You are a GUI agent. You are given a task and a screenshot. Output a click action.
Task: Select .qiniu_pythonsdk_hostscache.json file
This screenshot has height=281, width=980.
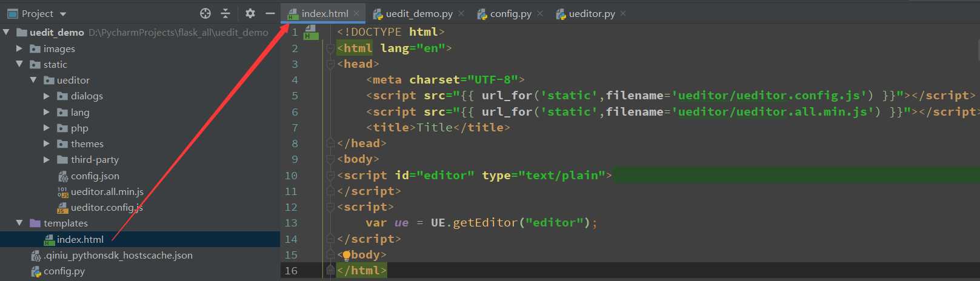(x=118, y=255)
